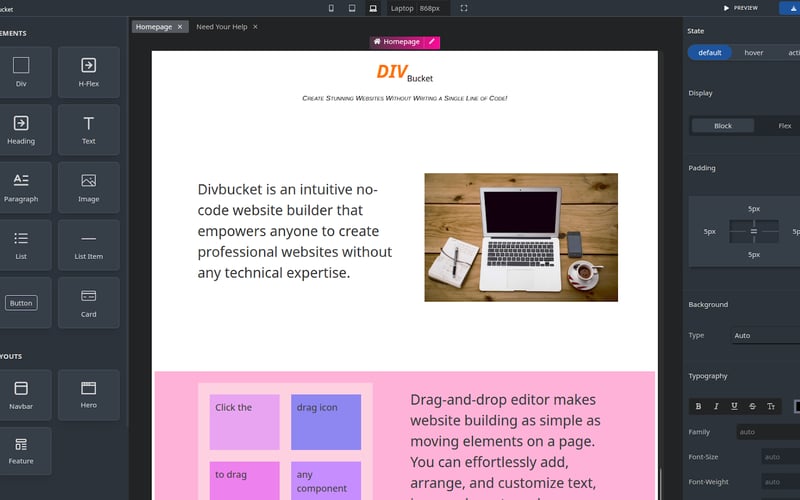This screenshot has height=500, width=800.
Task: Choose the List element tile
Action: point(21,245)
